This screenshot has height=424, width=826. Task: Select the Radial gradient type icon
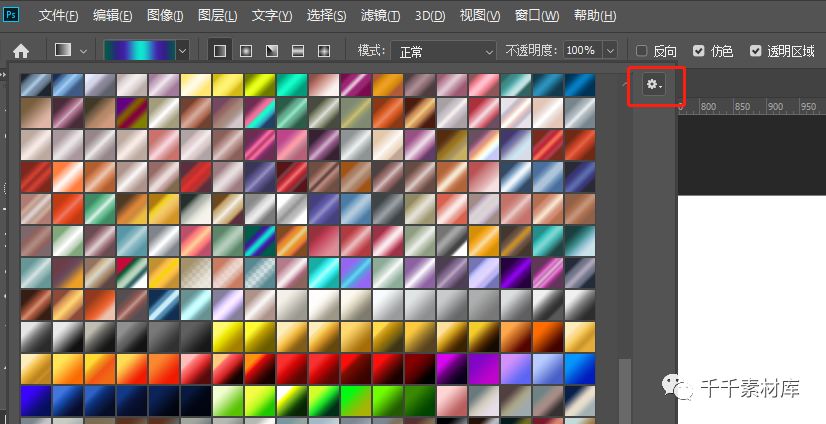pyautogui.click(x=246, y=51)
